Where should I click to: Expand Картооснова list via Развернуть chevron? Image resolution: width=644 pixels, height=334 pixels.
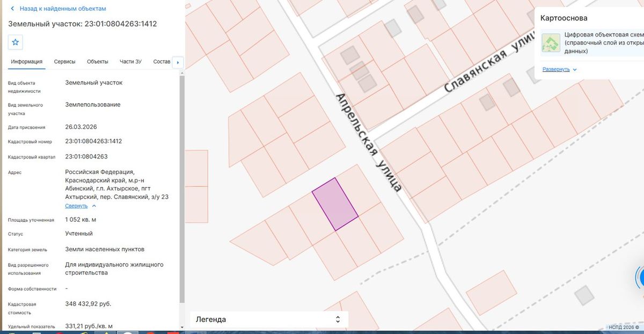574,70
